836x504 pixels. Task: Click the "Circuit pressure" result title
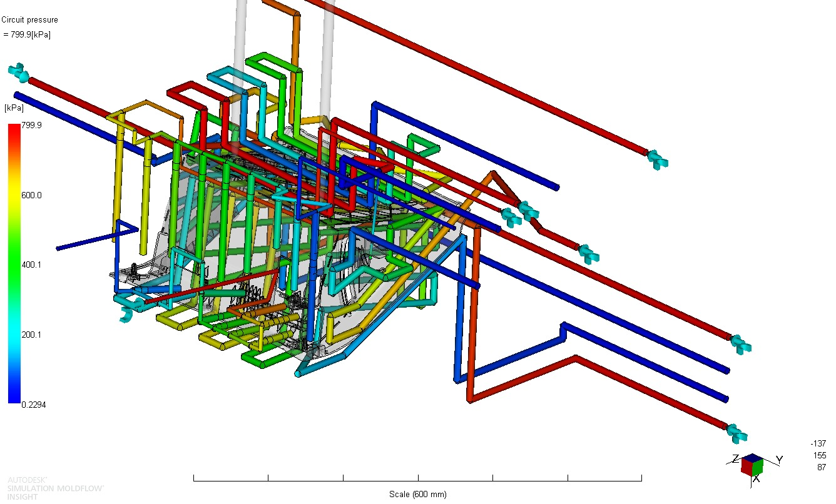[29, 20]
